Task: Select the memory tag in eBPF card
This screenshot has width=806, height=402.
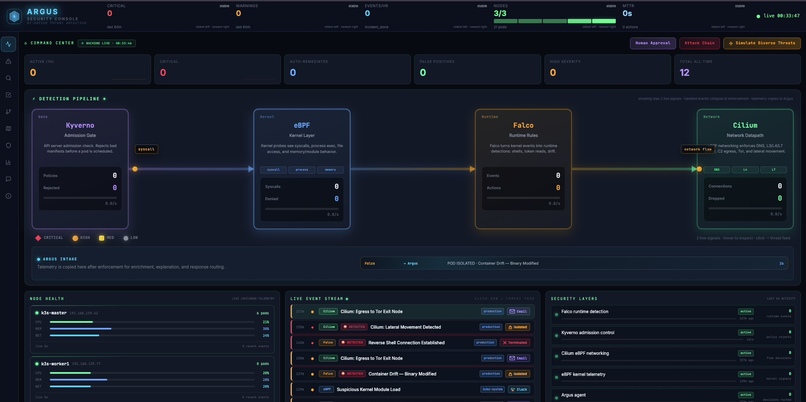Action: click(x=330, y=170)
